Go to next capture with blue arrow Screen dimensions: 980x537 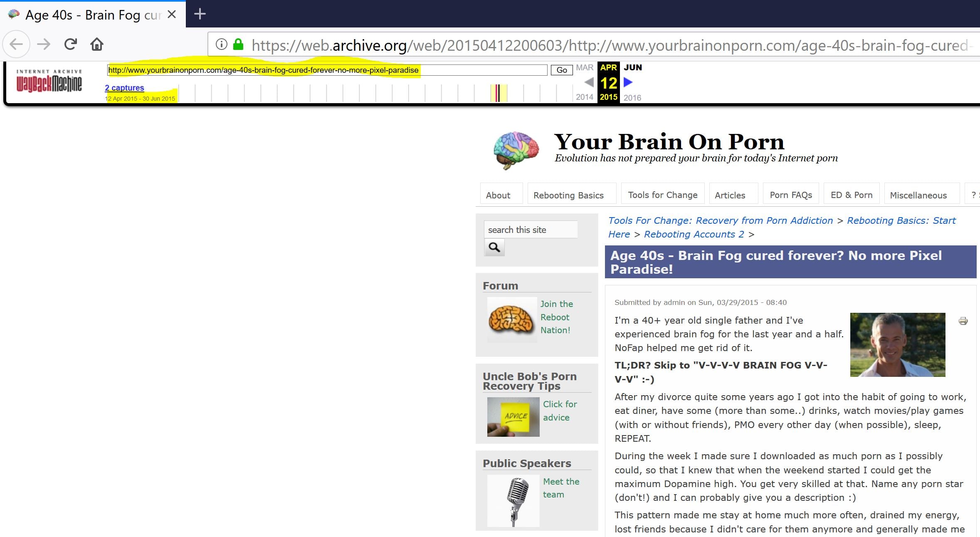click(628, 82)
